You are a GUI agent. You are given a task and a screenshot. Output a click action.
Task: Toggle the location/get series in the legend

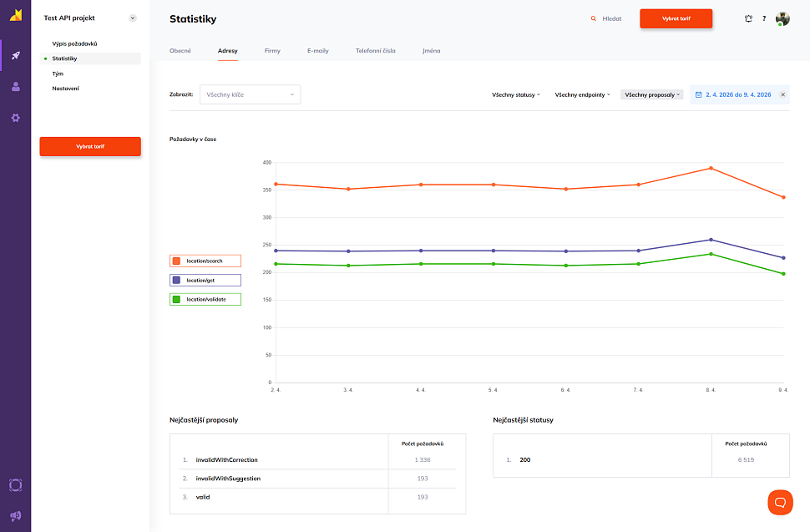[205, 280]
